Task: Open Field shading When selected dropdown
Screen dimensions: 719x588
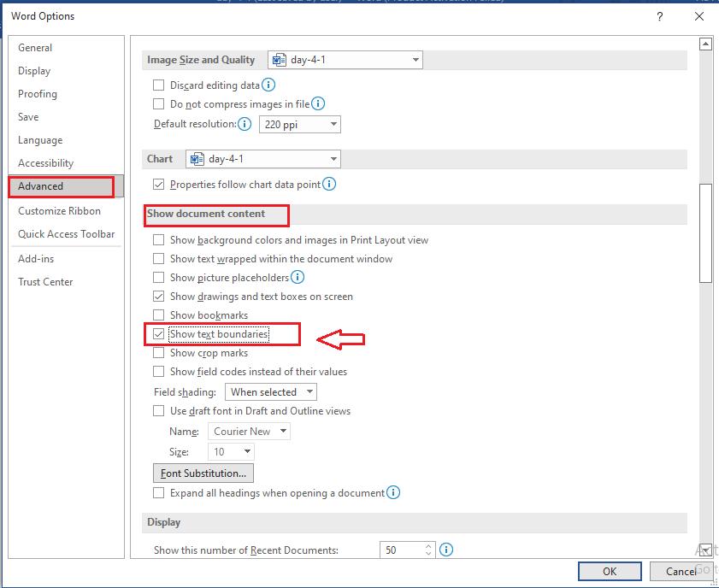Action: [x=270, y=391]
